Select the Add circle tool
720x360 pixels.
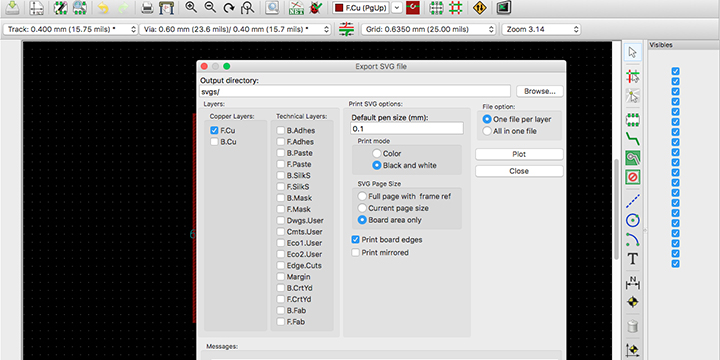[633, 220]
